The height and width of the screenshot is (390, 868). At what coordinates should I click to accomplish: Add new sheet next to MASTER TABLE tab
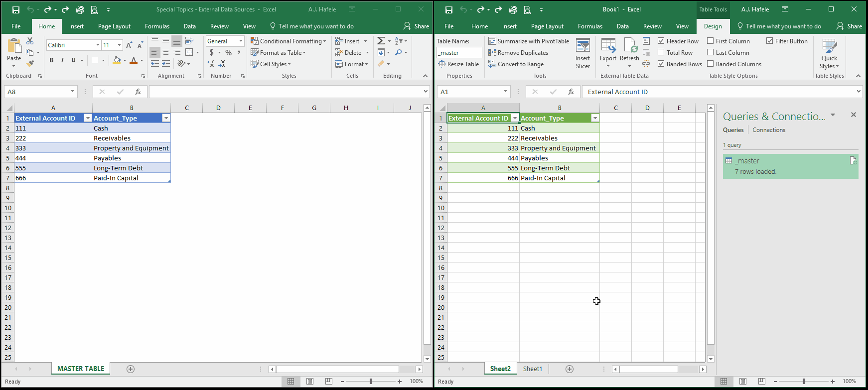point(131,369)
